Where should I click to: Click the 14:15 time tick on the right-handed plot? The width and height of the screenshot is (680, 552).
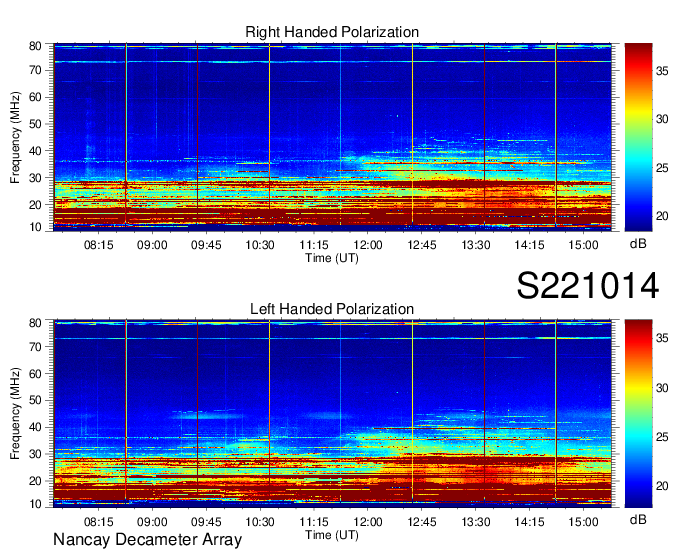pos(529,245)
